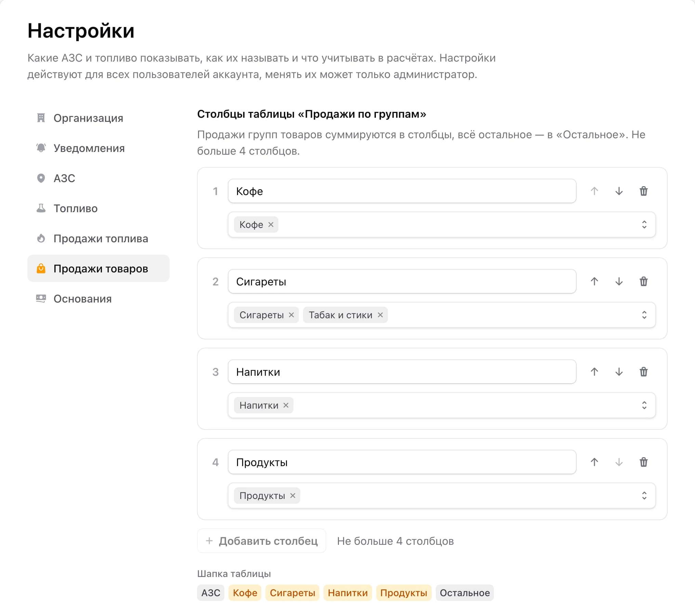The image size is (695, 616).
Task: Move the Напитки column down
Action: coord(619,372)
